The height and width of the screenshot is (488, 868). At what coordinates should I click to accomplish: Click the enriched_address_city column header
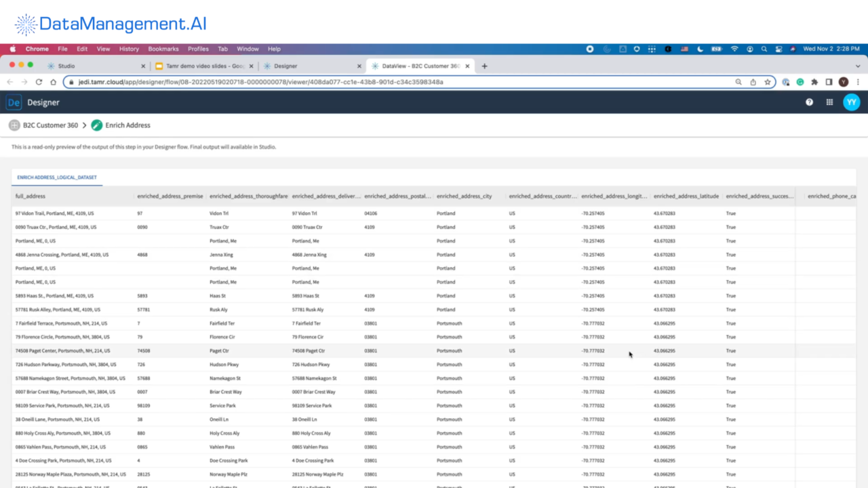pyautogui.click(x=465, y=196)
